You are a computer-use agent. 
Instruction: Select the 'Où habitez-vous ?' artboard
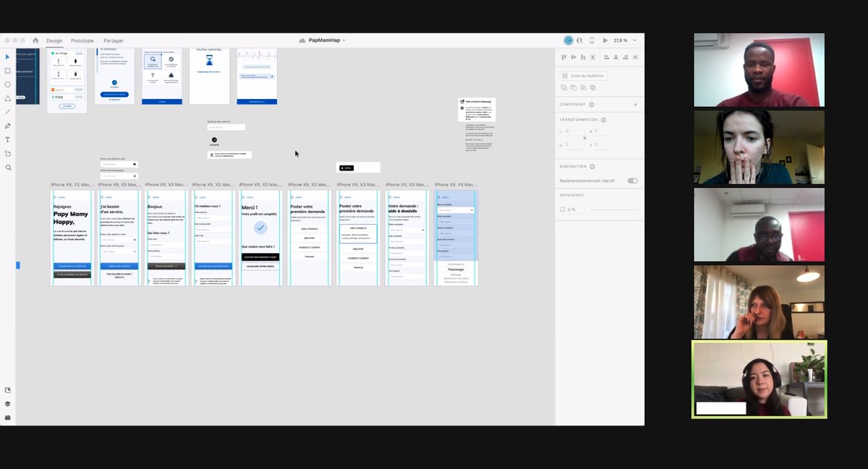pyautogui.click(x=213, y=238)
